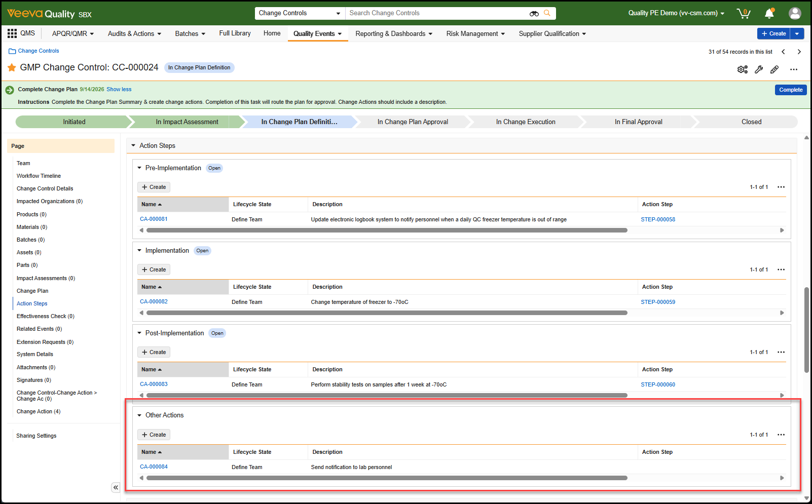Screen dimensions: 812x504
Task: Click the wrench tools icon
Action: tap(759, 69)
